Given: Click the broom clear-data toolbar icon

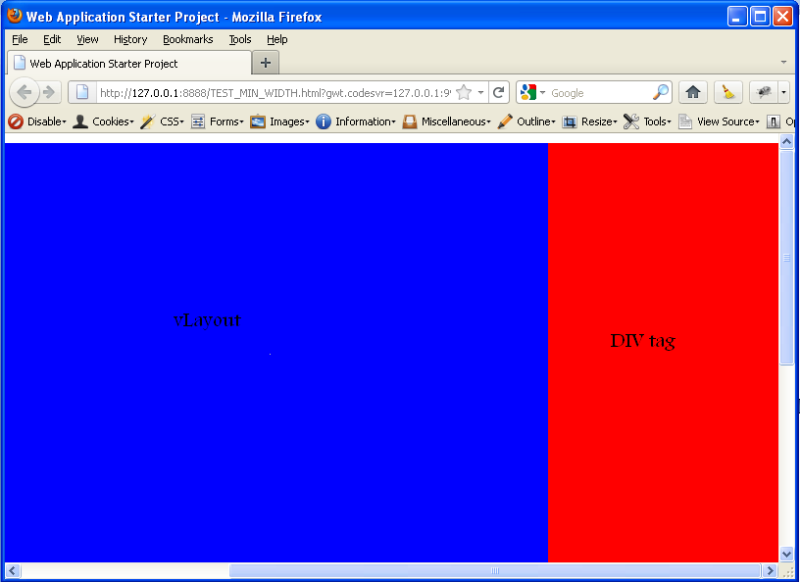Looking at the screenshot, I should pyautogui.click(x=728, y=92).
